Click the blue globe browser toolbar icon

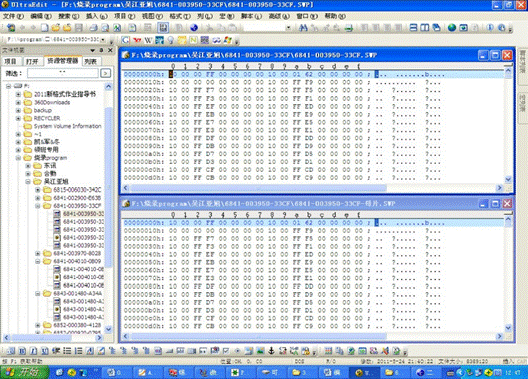click(194, 28)
